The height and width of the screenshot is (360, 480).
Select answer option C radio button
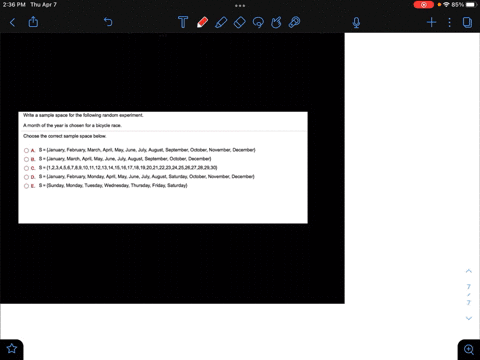coord(26,168)
